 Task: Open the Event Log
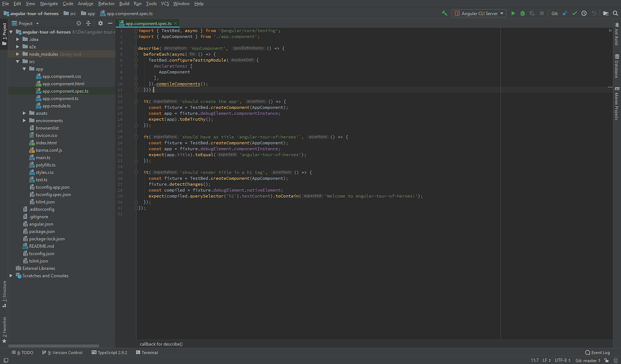tap(597, 352)
